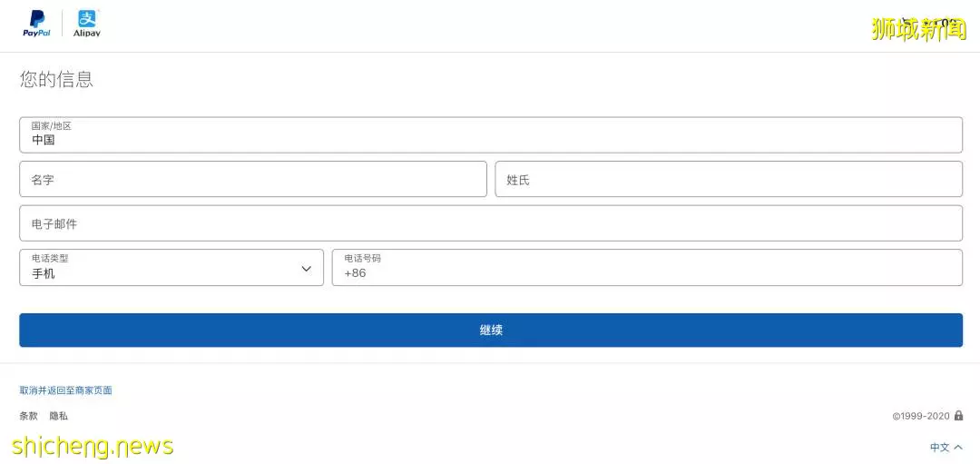Click the Alipay logo

click(x=87, y=25)
